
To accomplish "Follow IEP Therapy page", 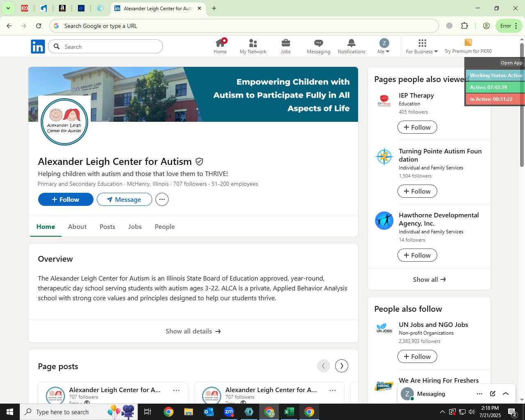I will (417, 127).
